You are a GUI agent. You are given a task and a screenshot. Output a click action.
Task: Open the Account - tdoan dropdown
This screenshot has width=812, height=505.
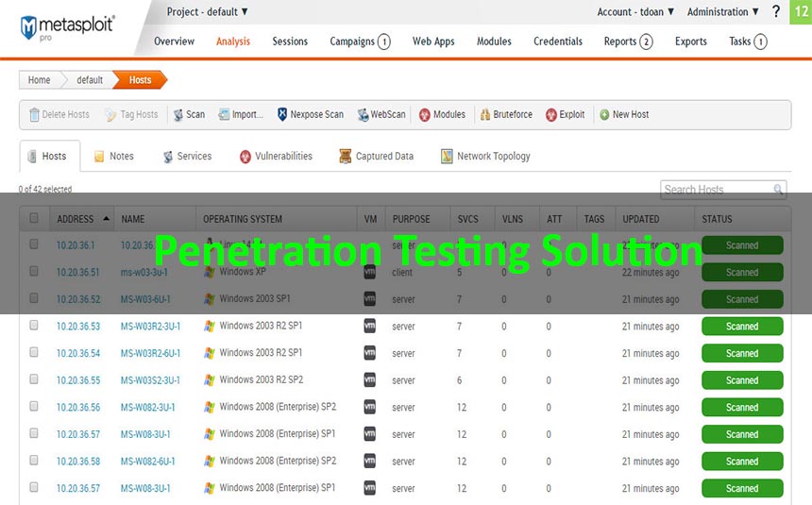635,11
